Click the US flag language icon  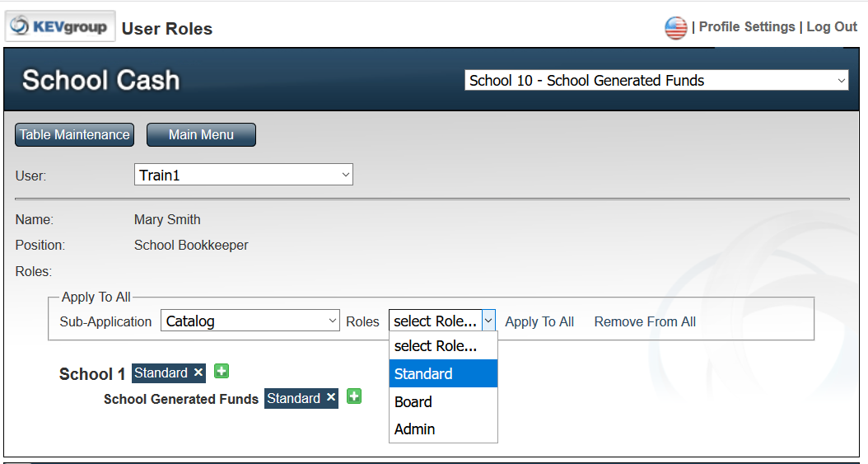coord(676,28)
